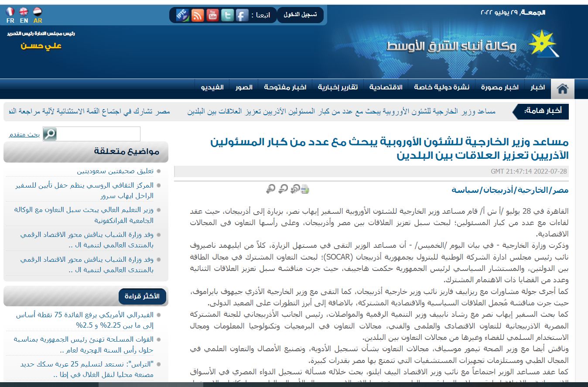Screen dimensions: 588x387
Task: Open the اخبار menu item
Action: (537, 87)
